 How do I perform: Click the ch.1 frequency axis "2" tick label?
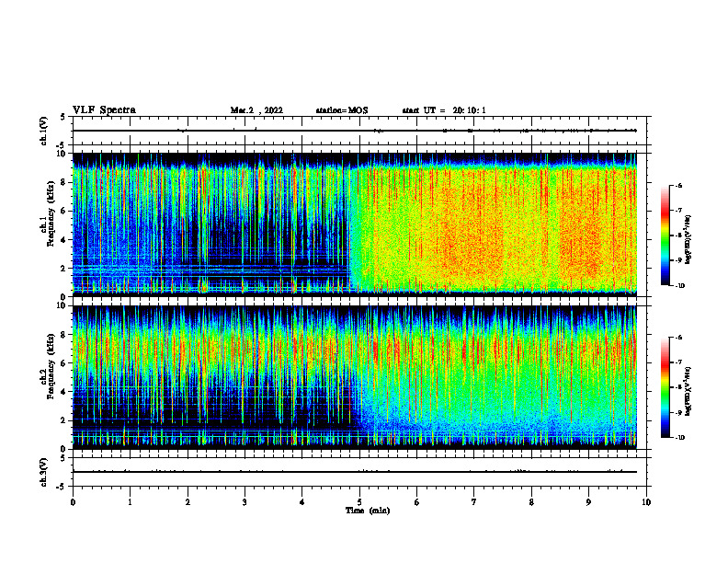[x=64, y=269]
